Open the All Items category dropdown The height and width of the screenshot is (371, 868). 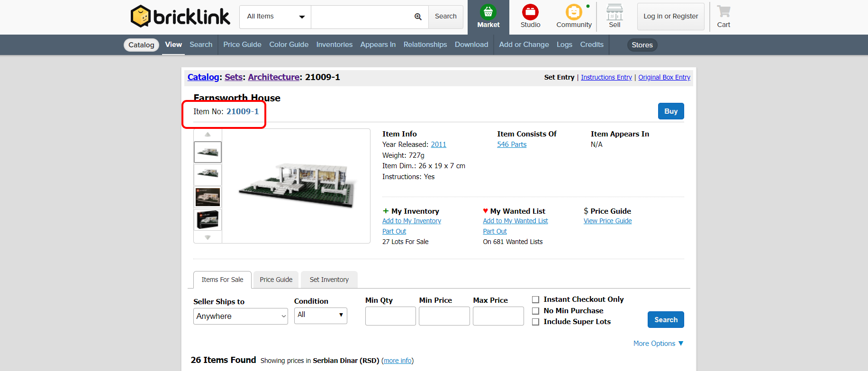(275, 17)
